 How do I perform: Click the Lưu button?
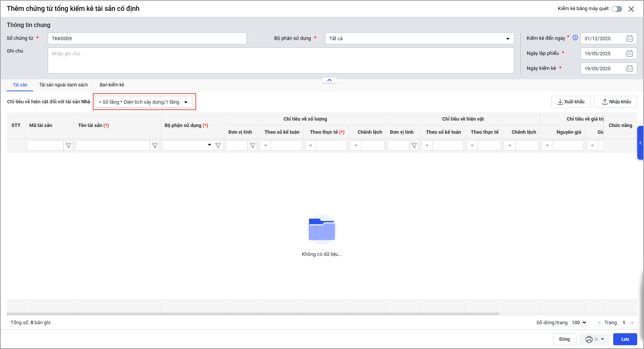[x=625, y=339]
